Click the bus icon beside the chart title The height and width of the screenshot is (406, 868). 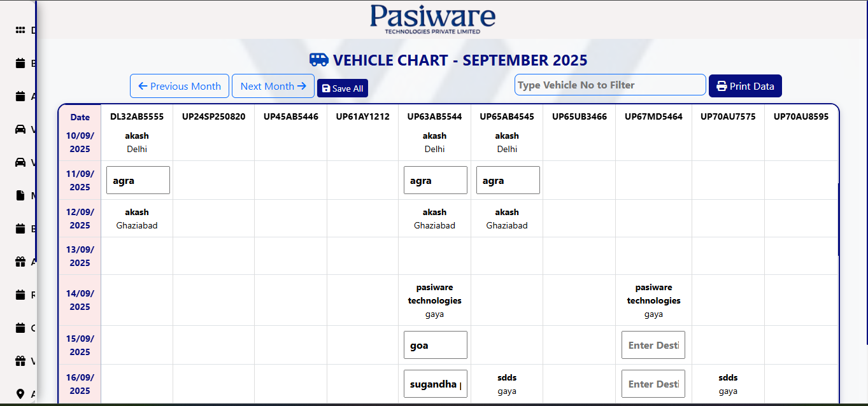pyautogui.click(x=318, y=59)
